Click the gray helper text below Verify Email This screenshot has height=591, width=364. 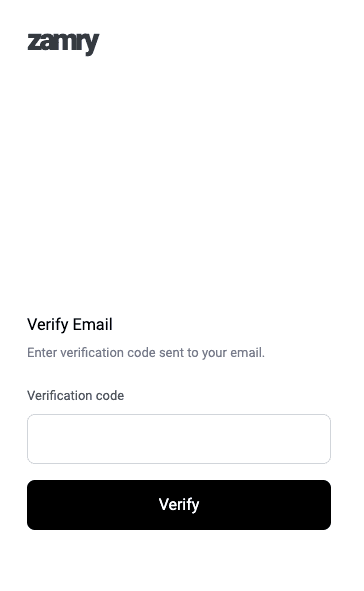tap(146, 353)
